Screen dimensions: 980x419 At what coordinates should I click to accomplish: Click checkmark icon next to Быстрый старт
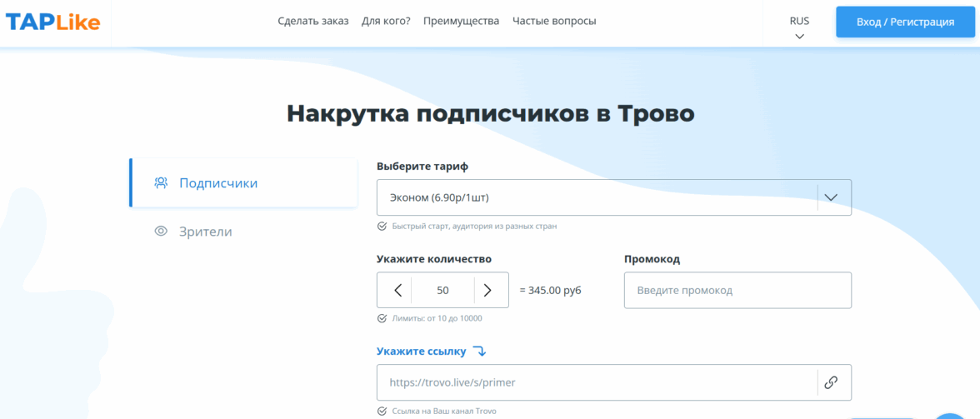tap(382, 226)
